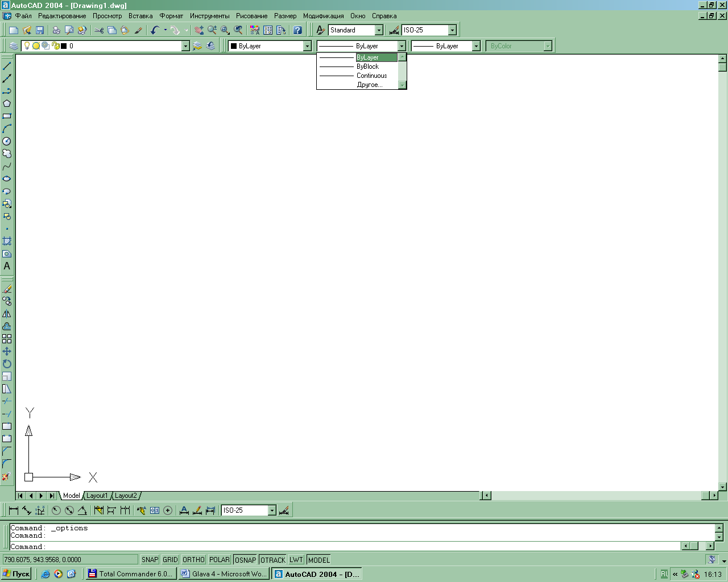Screen dimensions: 728x582
Task: Open the Пуск start button
Action: (x=16, y=574)
